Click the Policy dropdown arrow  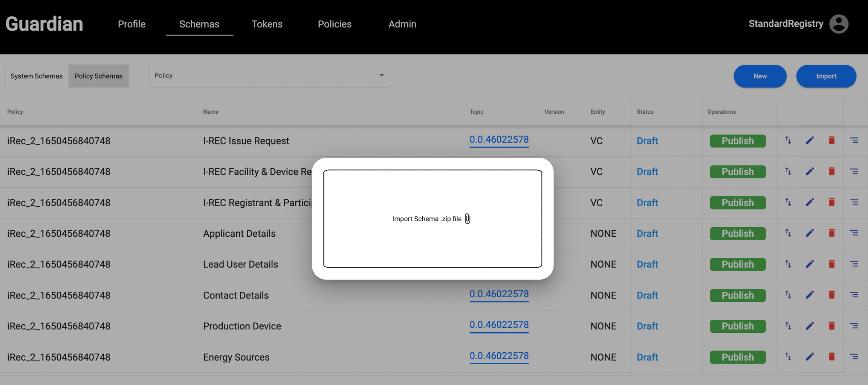381,75
